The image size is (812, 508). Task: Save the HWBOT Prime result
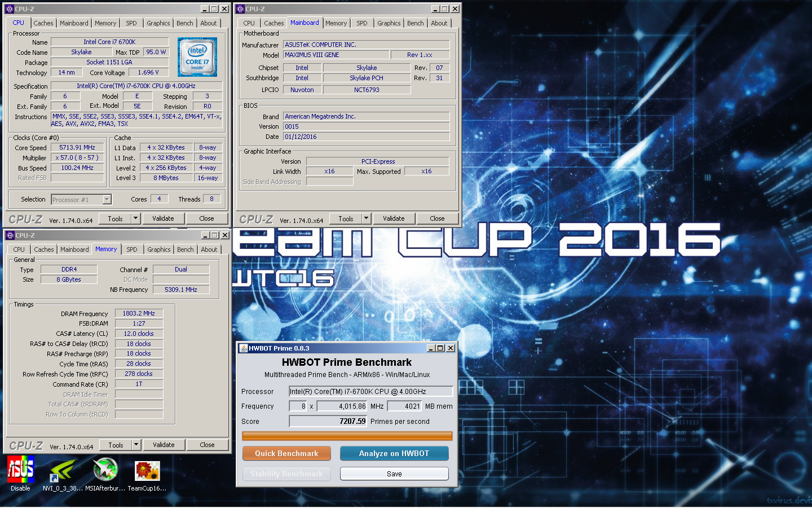(394, 474)
